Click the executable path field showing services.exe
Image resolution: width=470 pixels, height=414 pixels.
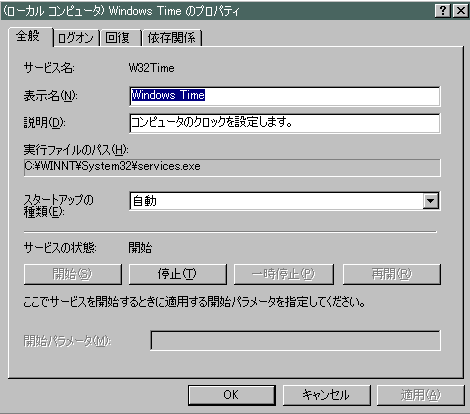(232, 167)
